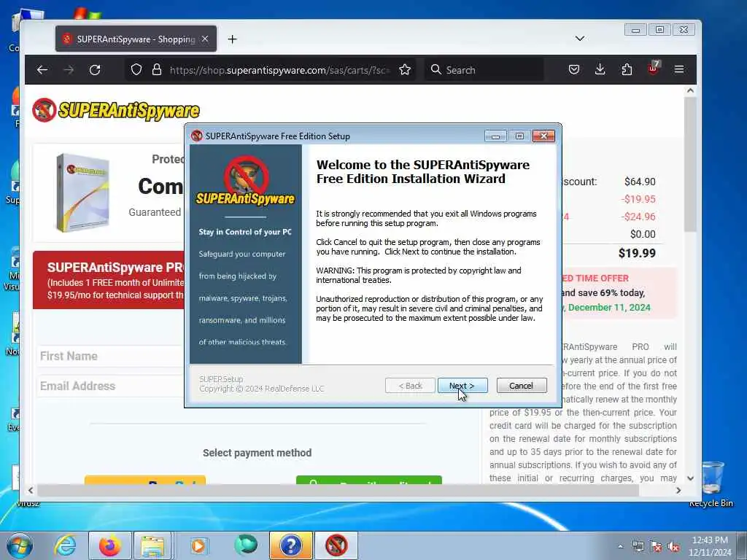
Task: Click Next in the setup wizard
Action: [x=462, y=386]
